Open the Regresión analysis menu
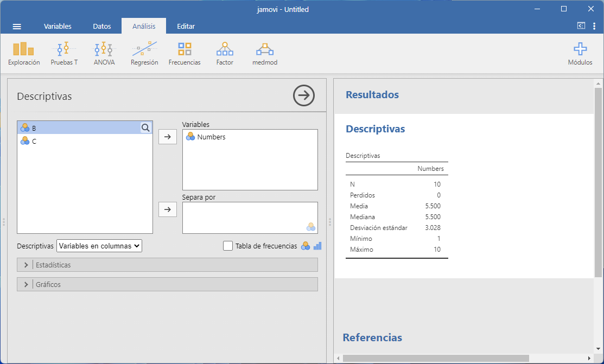 [x=144, y=54]
